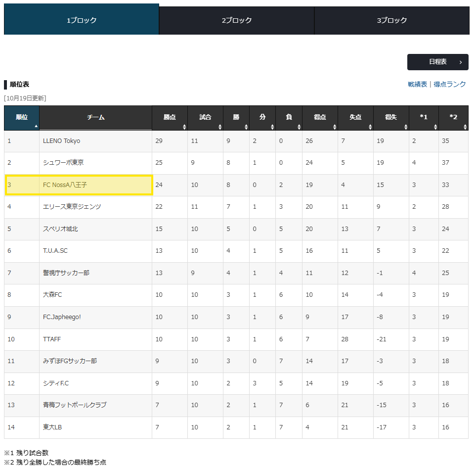Sort table by 得失 column
The image size is (476, 467).
coord(391,118)
